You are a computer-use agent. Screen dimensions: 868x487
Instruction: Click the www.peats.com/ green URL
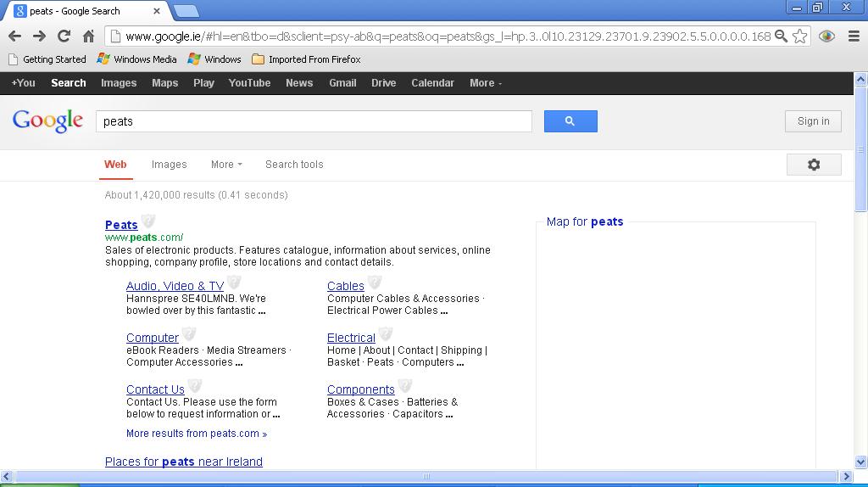[x=144, y=237]
